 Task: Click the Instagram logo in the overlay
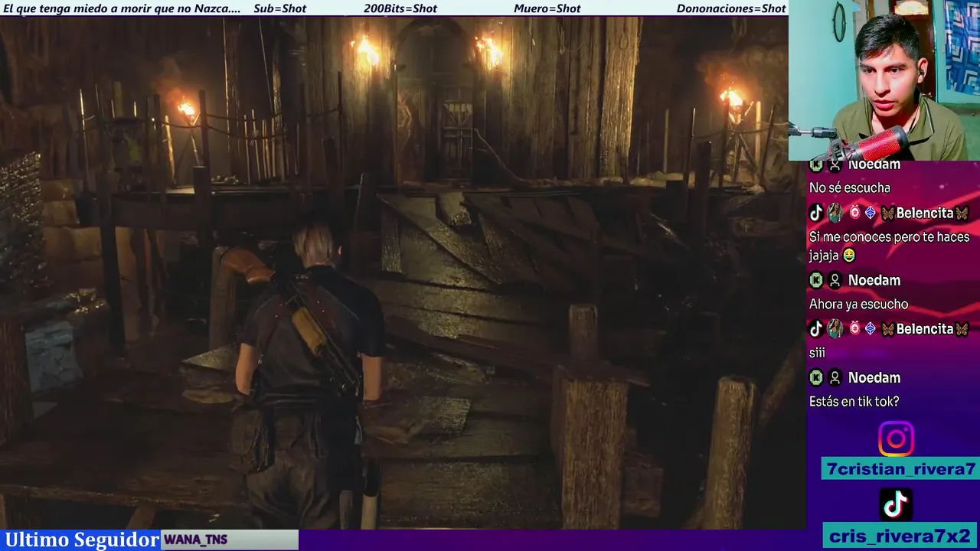(896, 439)
